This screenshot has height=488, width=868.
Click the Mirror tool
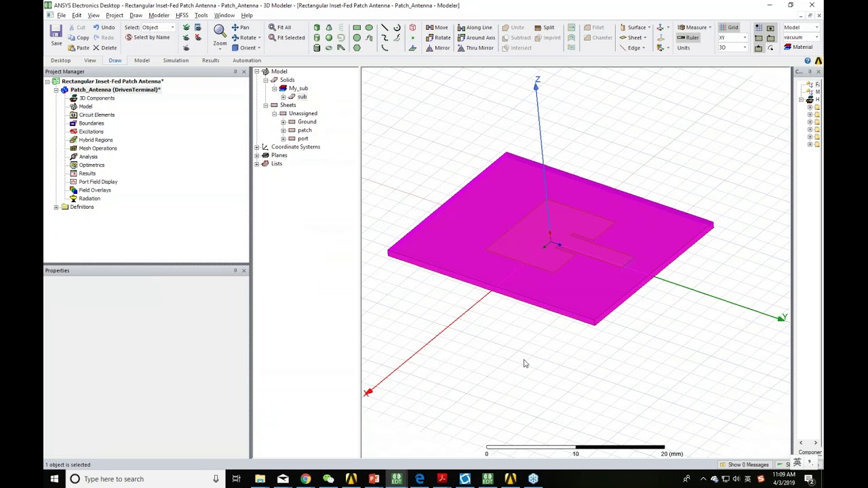pos(437,48)
